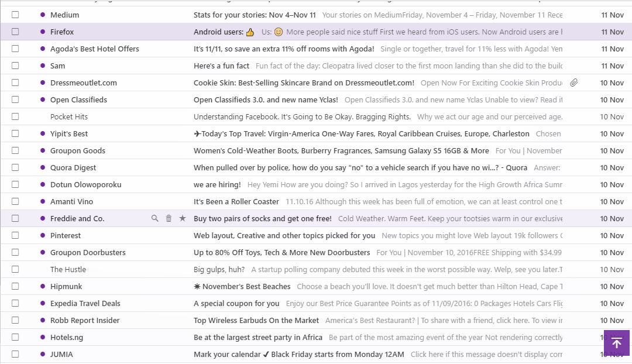Open 'It's Been a Roller Coaster' email

[x=236, y=201]
